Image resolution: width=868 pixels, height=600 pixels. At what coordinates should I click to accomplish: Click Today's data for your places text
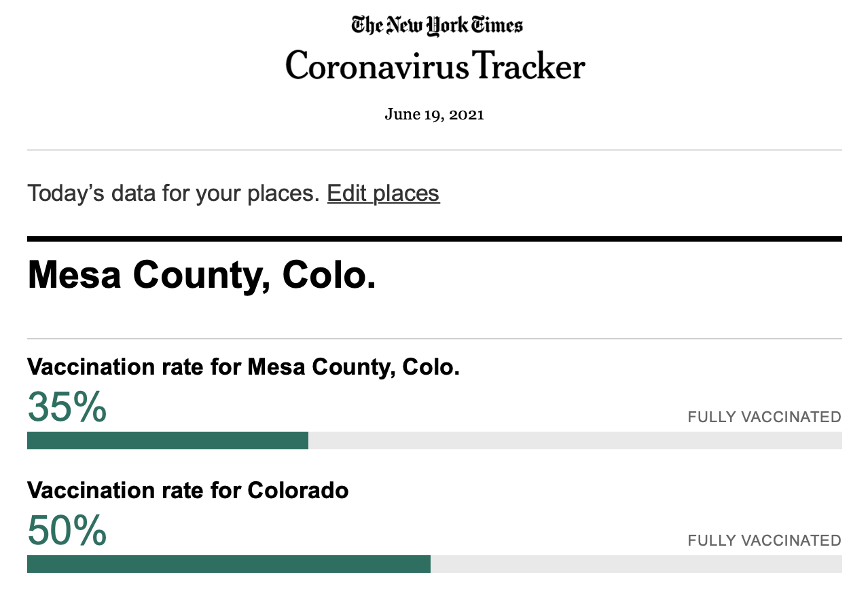pos(173,193)
